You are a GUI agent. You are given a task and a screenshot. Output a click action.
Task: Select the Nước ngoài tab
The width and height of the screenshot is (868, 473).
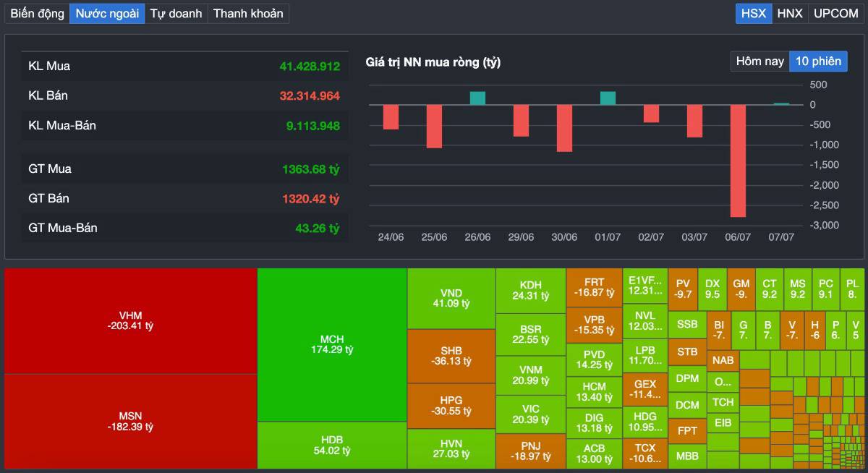pyautogui.click(x=107, y=13)
